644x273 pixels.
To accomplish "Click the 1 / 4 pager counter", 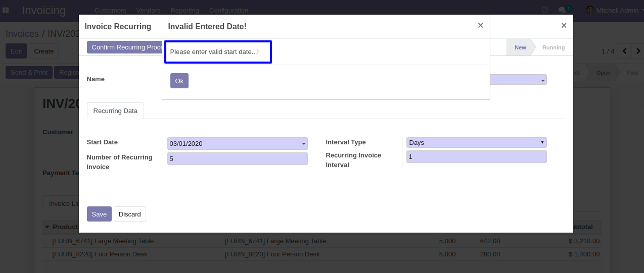I will click(x=608, y=51).
